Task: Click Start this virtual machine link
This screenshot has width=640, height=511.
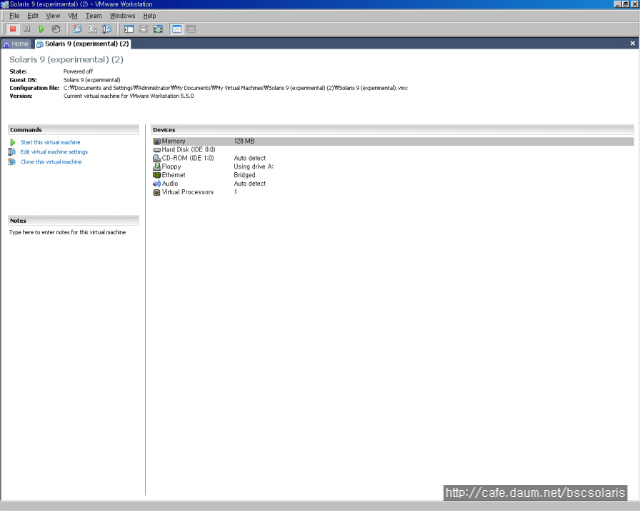Action: coord(50,142)
